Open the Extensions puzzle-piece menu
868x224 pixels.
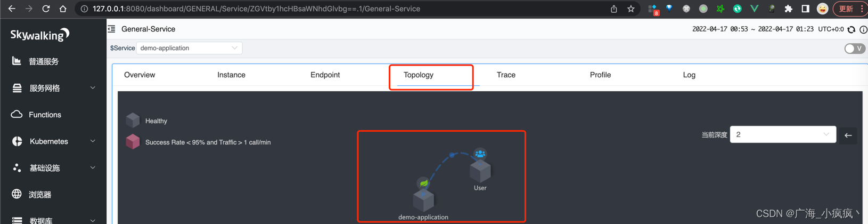pos(789,9)
